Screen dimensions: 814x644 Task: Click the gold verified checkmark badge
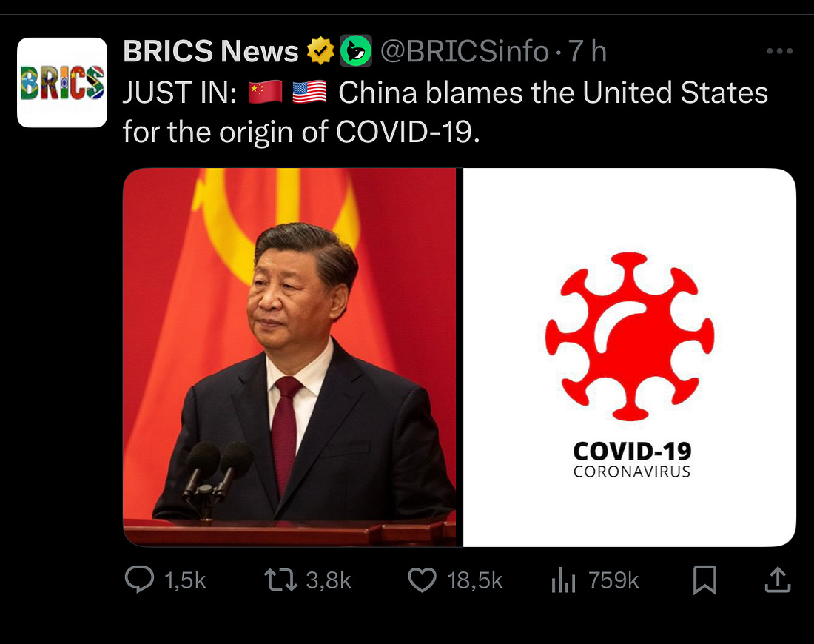(320, 51)
